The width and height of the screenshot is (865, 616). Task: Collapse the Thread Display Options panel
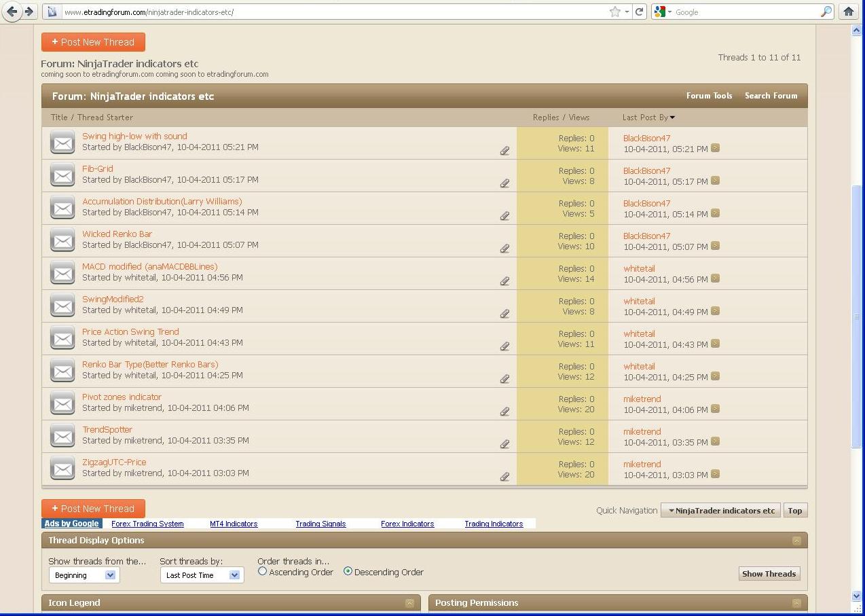[x=796, y=541]
